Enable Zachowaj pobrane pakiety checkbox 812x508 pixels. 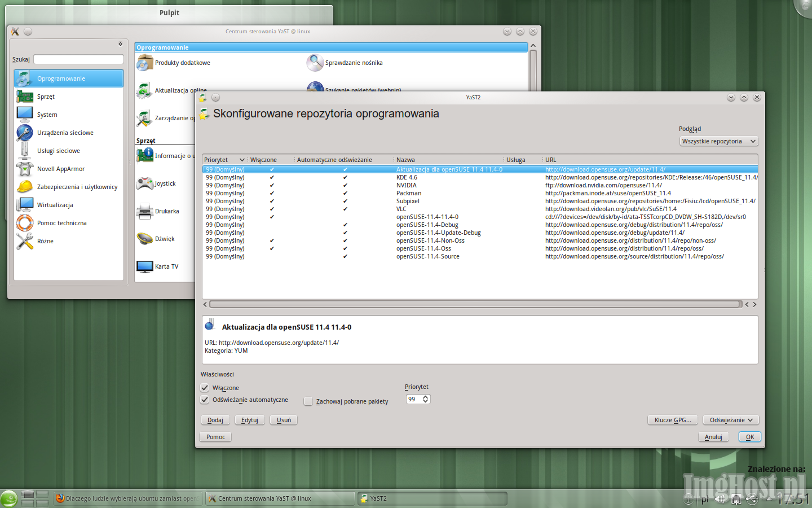tap(308, 401)
